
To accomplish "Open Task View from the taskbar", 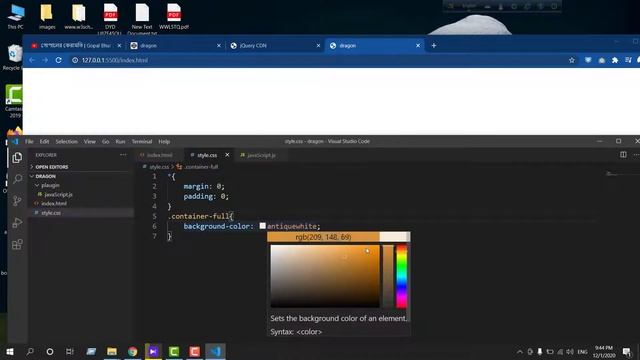I will point(70,351).
